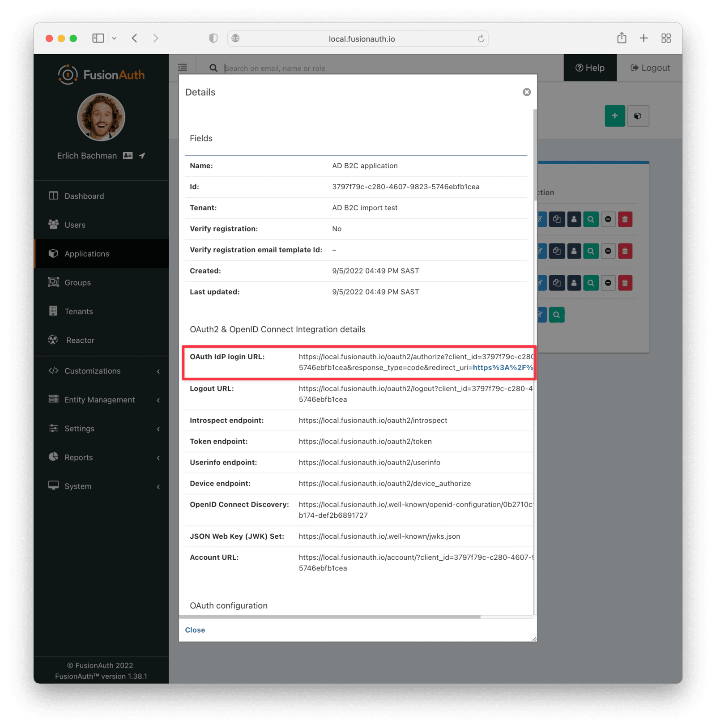Open the Help button
Viewport: 716px width, 728px height.
[x=590, y=68]
